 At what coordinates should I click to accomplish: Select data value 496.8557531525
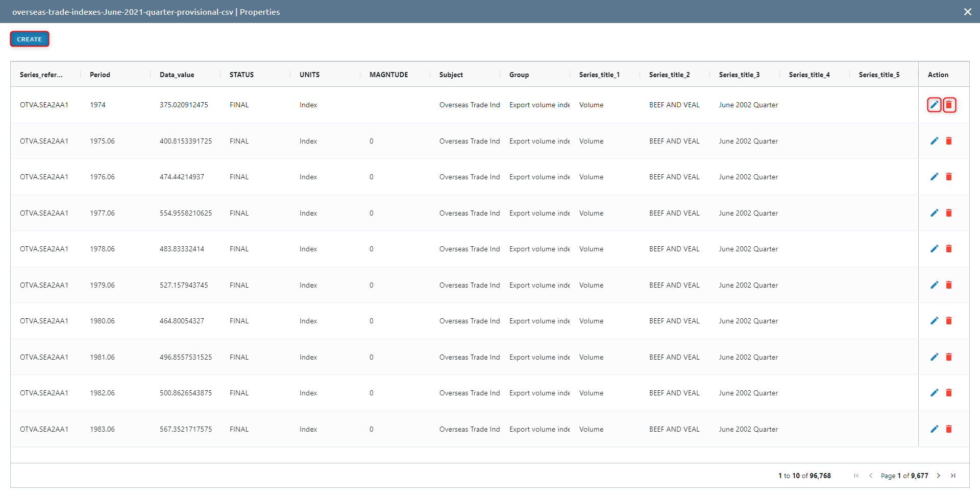[186, 357]
